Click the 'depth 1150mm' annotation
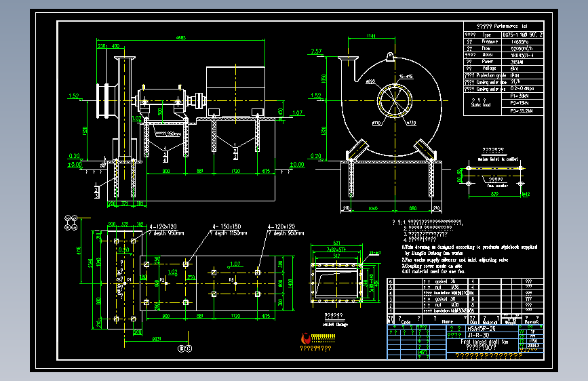 click(231, 233)
